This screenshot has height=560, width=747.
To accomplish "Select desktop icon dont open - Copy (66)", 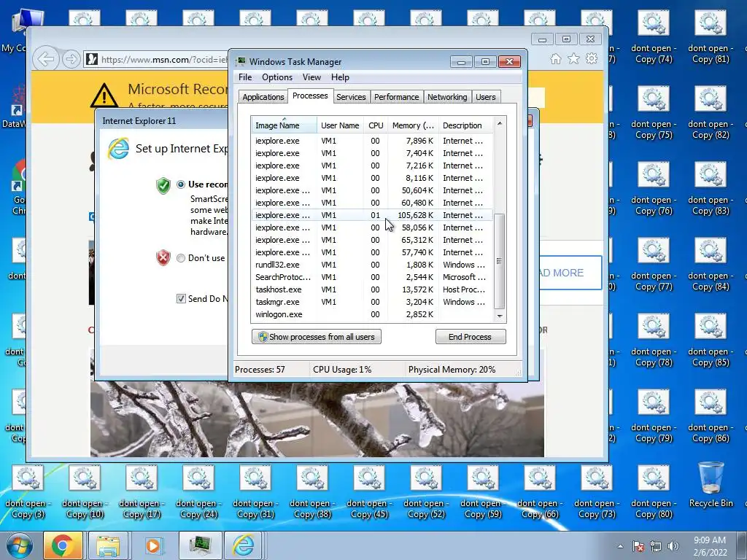I will pyautogui.click(x=540, y=493).
